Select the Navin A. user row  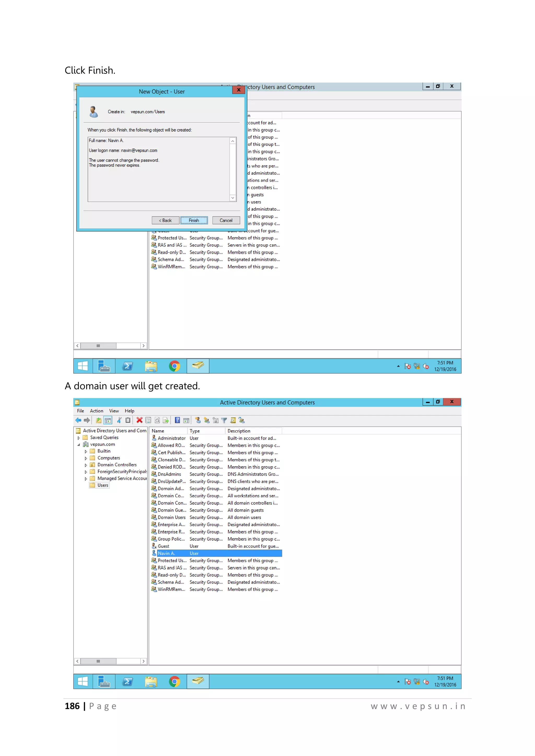166,553
